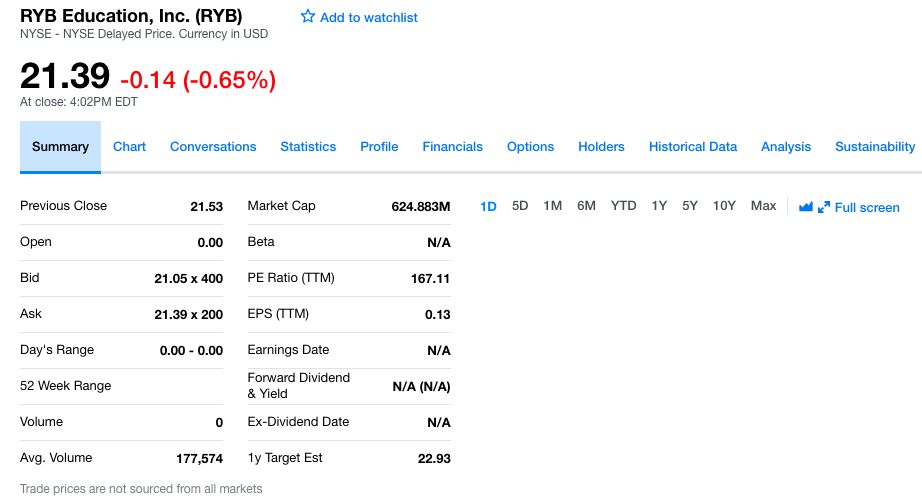The height and width of the screenshot is (502, 922).
Task: Click the PE Ratio (TTM) label
Action: click(x=290, y=277)
